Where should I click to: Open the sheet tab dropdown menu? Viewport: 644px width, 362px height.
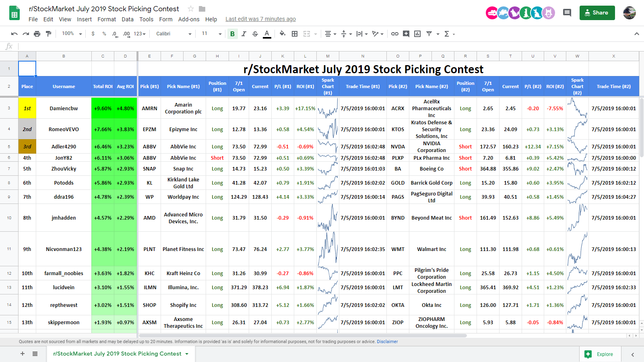point(186,354)
